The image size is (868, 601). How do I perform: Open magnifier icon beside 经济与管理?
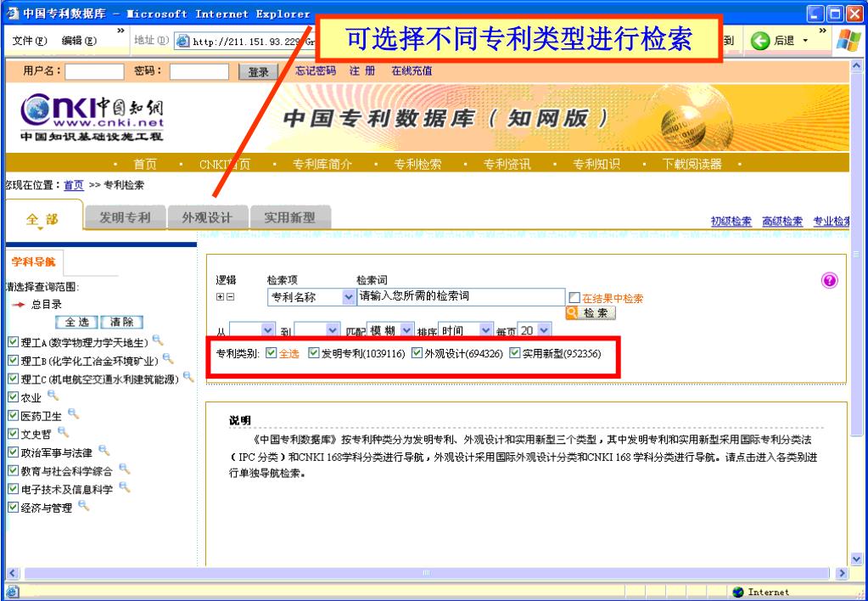83,506
